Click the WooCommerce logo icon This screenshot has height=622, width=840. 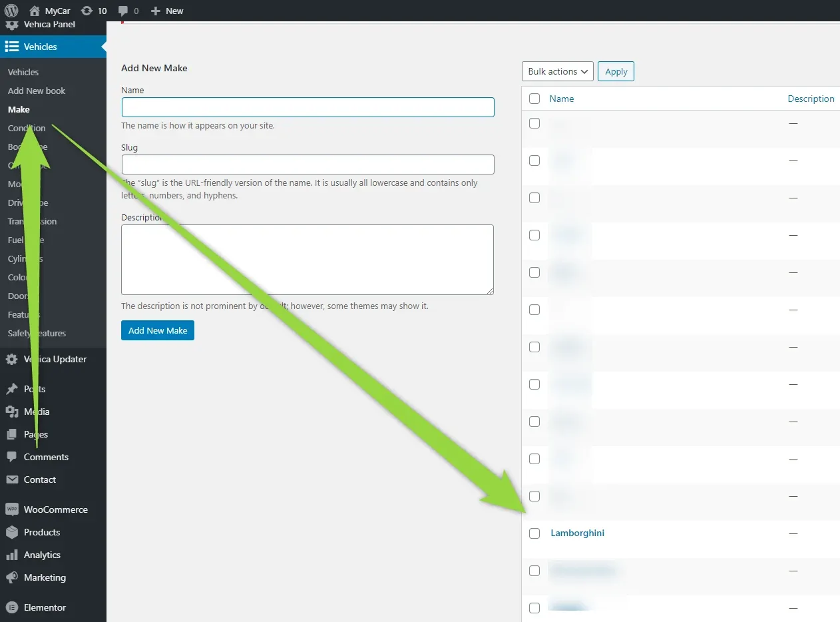(x=11, y=509)
